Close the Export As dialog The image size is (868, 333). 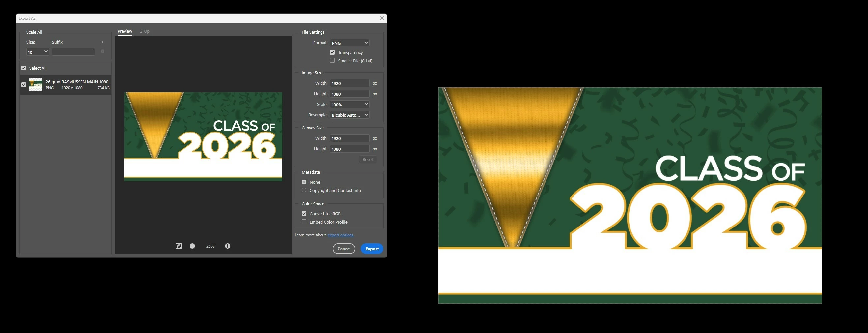click(x=382, y=18)
